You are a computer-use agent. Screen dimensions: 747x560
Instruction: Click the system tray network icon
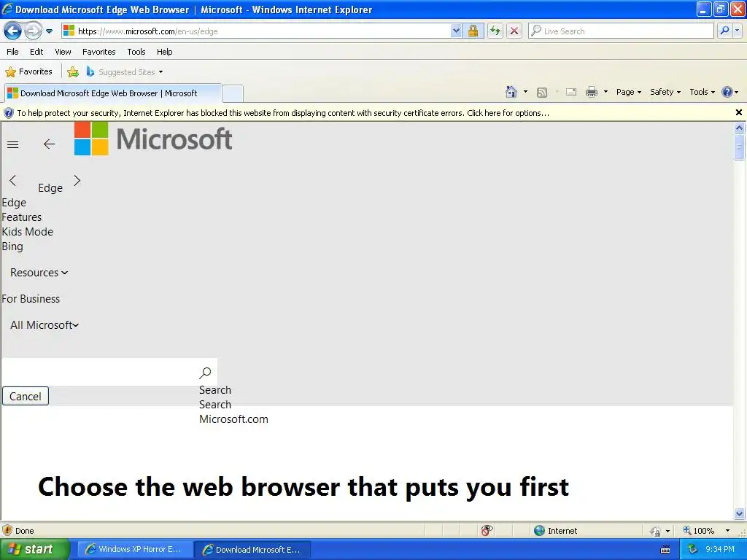point(693,550)
